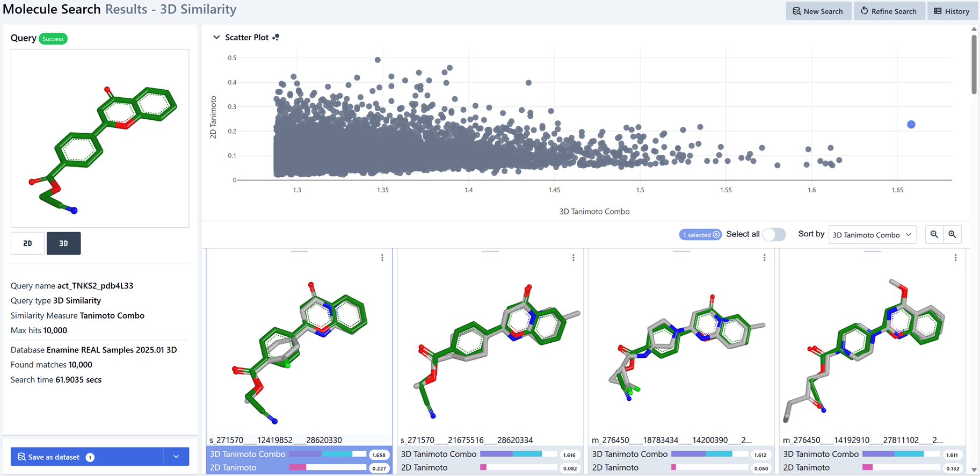Toggle the Select all switch
980x476 pixels.
(x=773, y=235)
